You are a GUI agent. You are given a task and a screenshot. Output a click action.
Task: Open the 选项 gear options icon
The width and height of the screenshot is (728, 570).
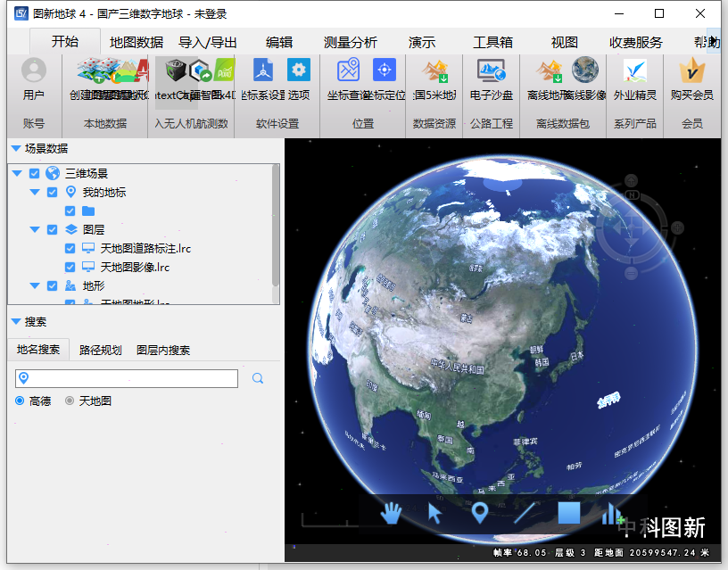pyautogui.click(x=299, y=70)
